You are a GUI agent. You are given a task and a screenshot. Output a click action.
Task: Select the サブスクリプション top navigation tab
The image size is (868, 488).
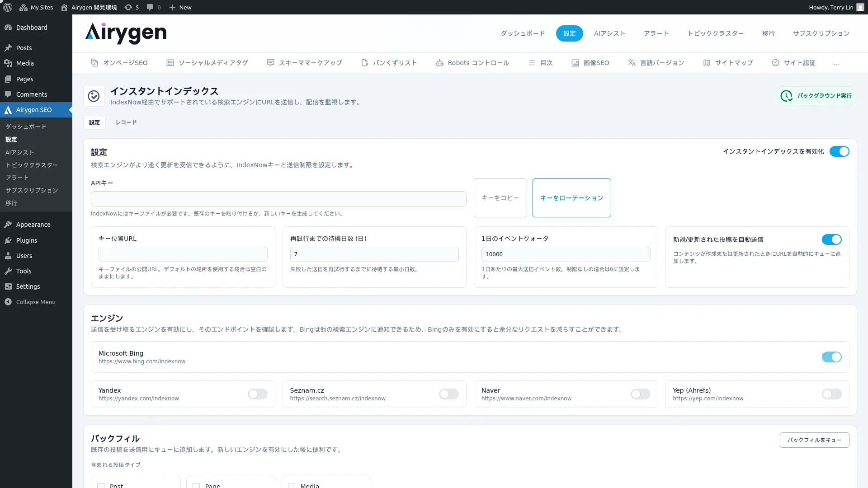[821, 33]
